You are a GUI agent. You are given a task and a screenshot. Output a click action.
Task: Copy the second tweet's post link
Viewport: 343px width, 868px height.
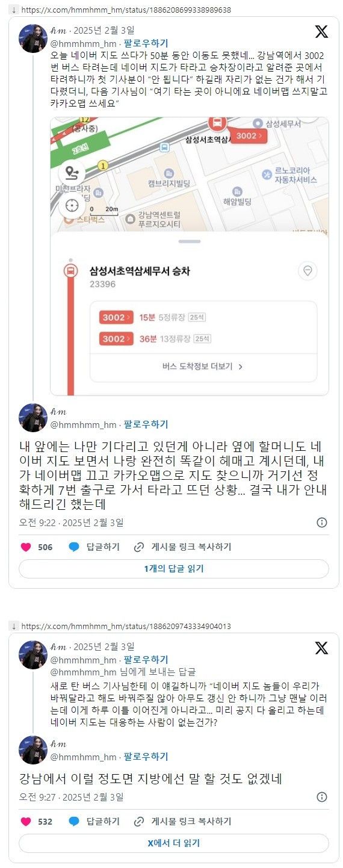click(x=182, y=822)
